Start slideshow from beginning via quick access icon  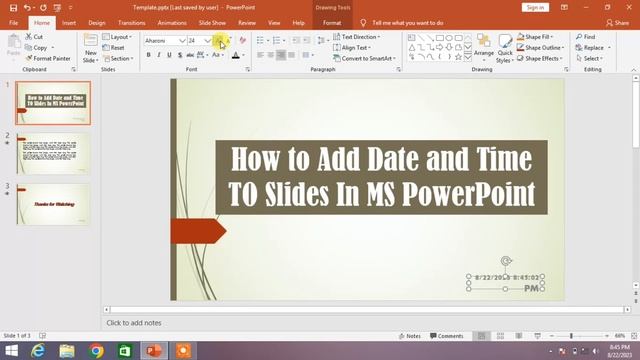pyautogui.click(x=57, y=8)
